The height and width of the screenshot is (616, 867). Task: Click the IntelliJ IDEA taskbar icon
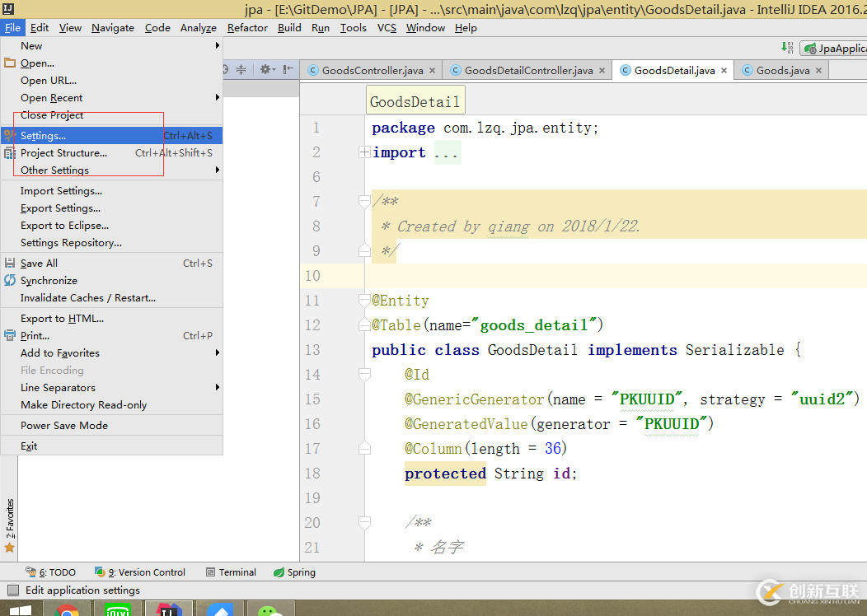pyautogui.click(x=169, y=609)
